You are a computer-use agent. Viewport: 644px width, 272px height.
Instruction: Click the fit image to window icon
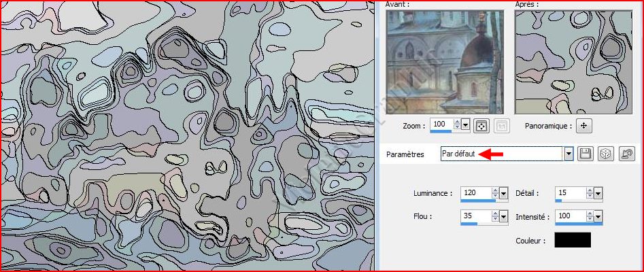(x=481, y=125)
